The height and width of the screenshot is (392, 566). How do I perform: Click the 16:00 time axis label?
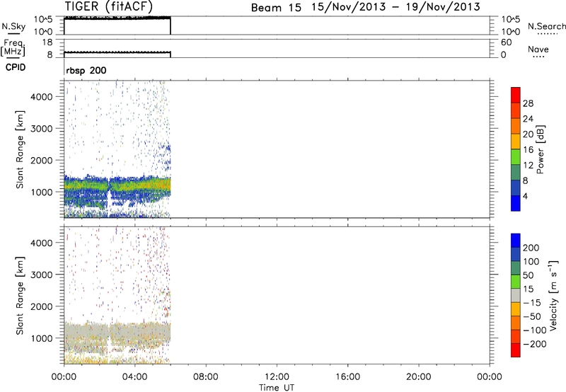347,377
